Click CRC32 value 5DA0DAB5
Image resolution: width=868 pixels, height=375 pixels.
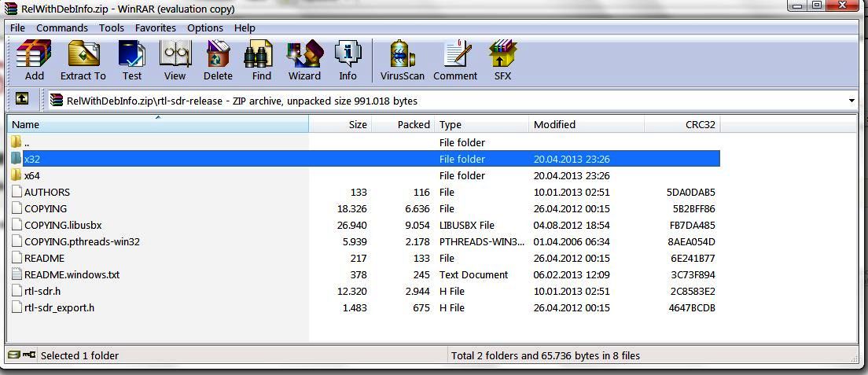click(x=691, y=192)
